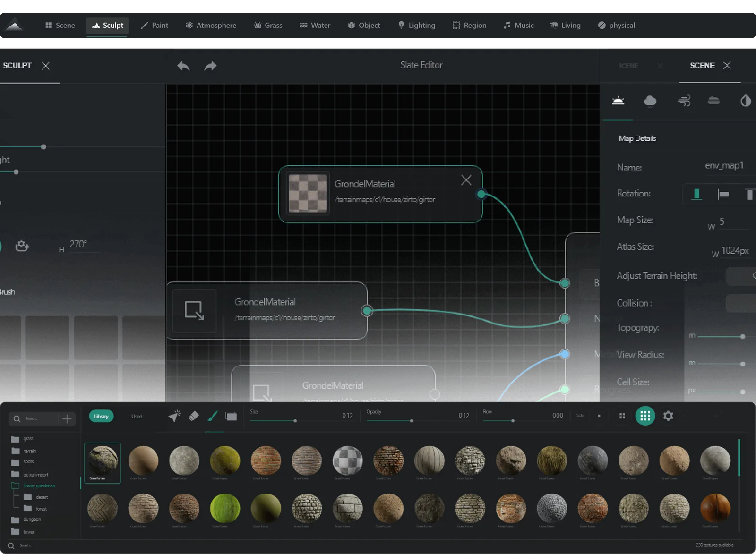This screenshot has height=554, width=756.
Task: Click the folder search field in library
Action: (34, 419)
